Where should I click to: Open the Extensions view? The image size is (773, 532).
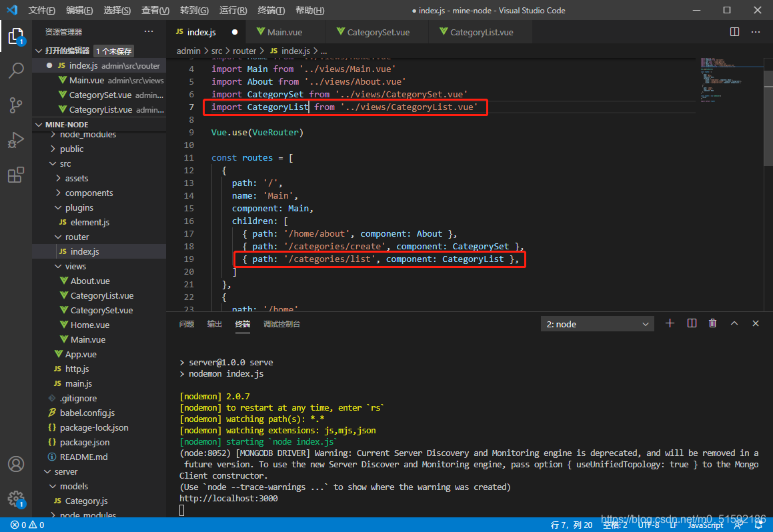pos(16,175)
